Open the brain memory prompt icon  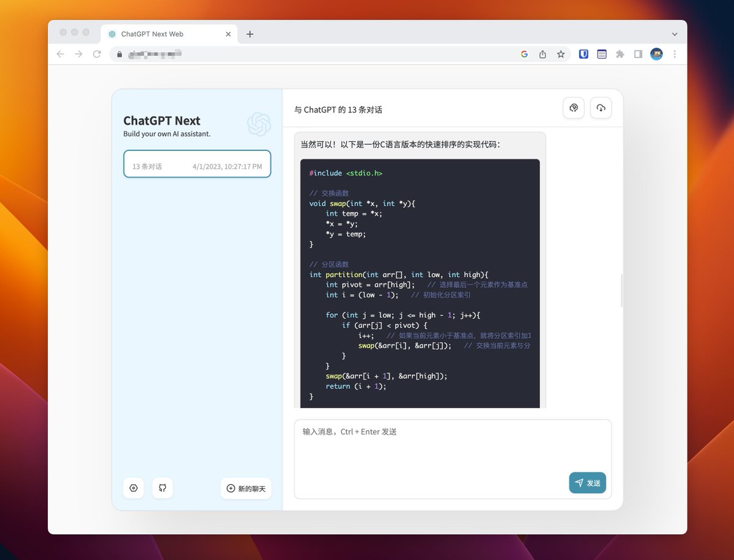tap(574, 108)
